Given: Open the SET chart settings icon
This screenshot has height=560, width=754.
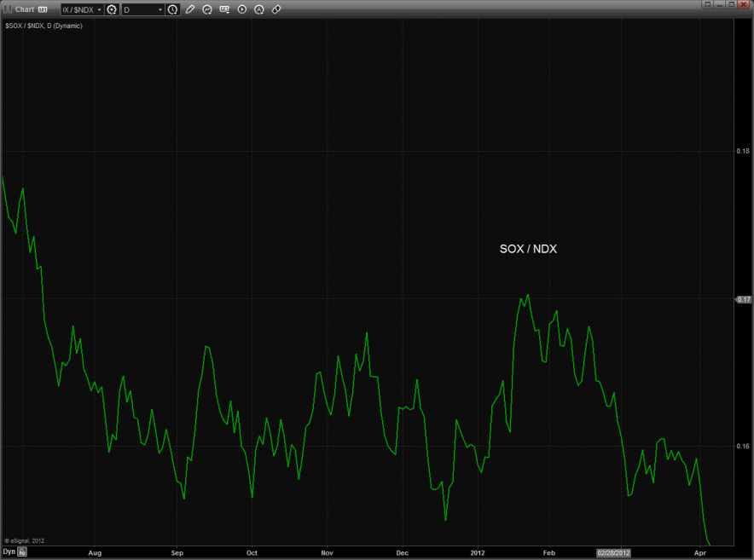Looking at the screenshot, I should pos(224,9).
